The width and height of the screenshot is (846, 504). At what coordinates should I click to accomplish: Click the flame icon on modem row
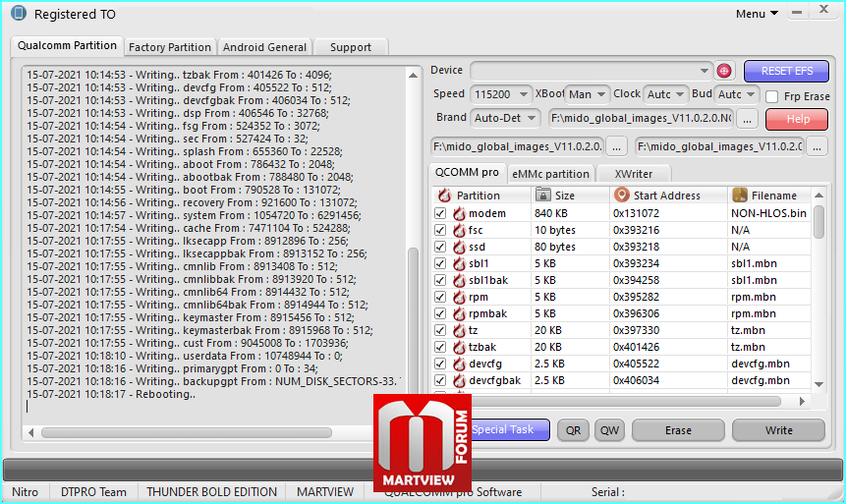pos(459,214)
